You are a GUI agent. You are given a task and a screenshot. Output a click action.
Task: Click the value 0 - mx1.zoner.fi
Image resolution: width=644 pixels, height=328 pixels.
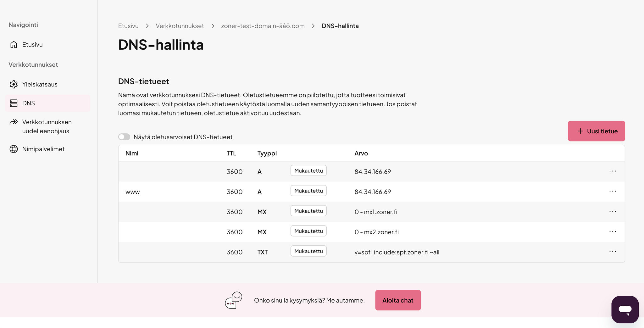pos(376,212)
